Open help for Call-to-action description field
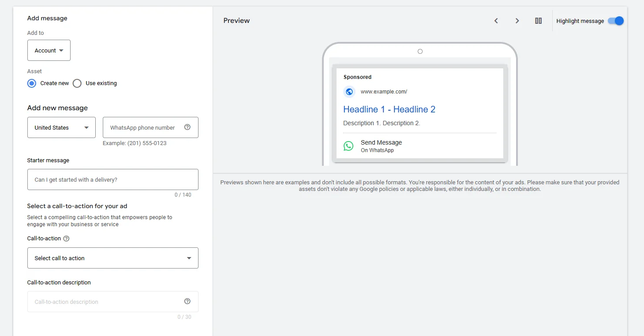This screenshot has height=336, width=644. 187,301
